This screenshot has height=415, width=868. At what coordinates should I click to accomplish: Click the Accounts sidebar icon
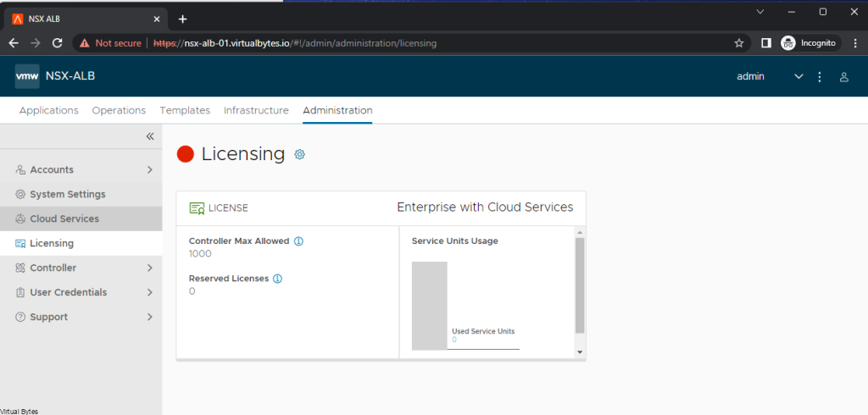tap(20, 170)
